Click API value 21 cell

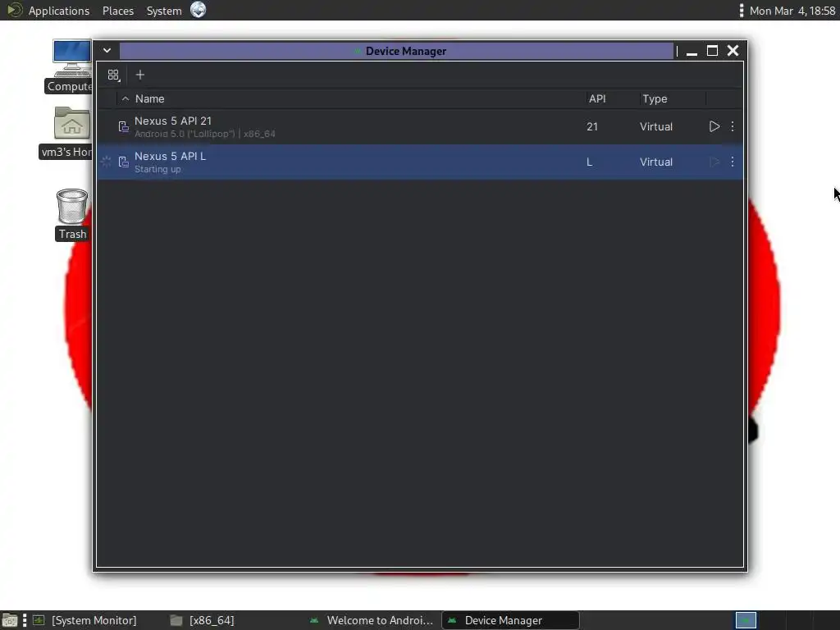[592, 127]
